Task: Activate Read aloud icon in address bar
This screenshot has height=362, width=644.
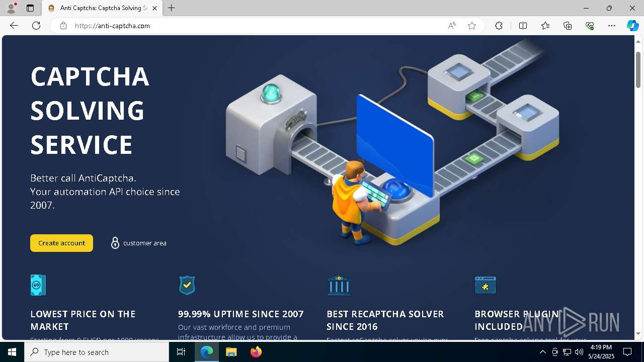Action: click(x=452, y=26)
